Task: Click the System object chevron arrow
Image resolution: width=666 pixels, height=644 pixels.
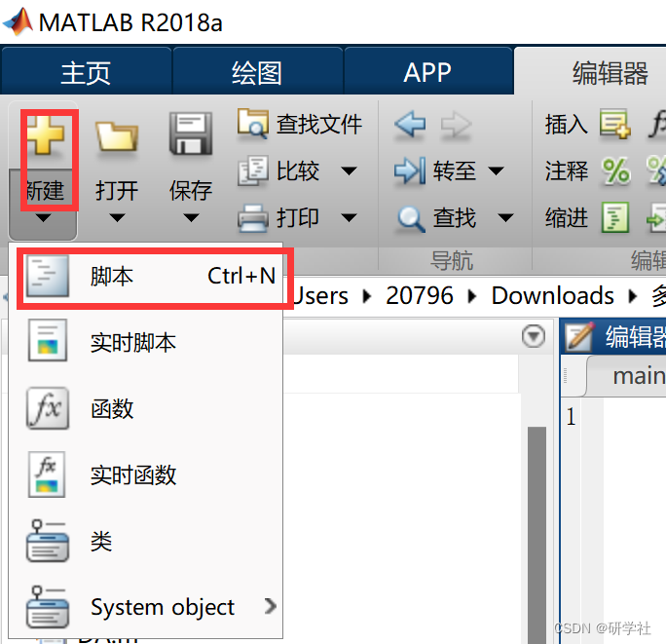Action: [270, 606]
